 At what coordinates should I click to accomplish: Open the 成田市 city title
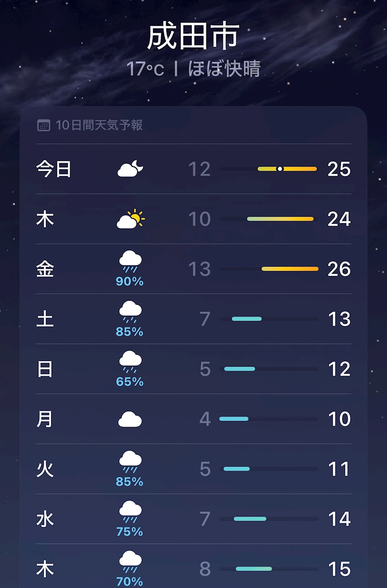193,37
